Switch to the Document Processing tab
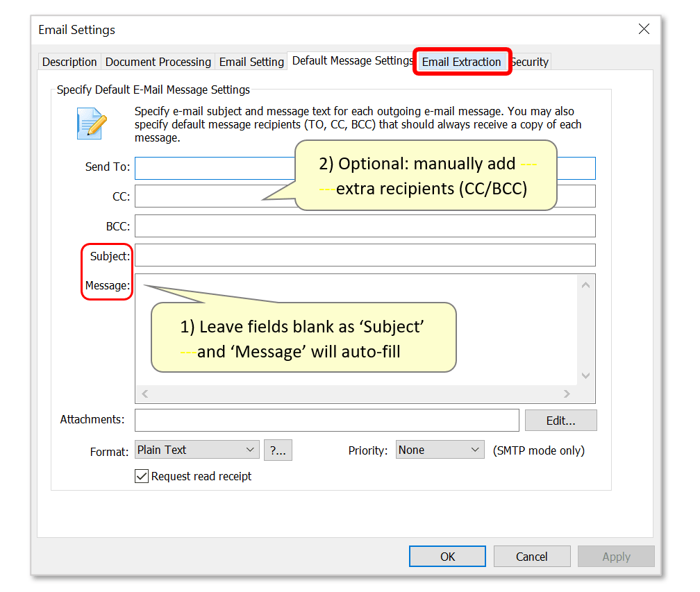Screen dimensions: 700x592 [x=158, y=62]
